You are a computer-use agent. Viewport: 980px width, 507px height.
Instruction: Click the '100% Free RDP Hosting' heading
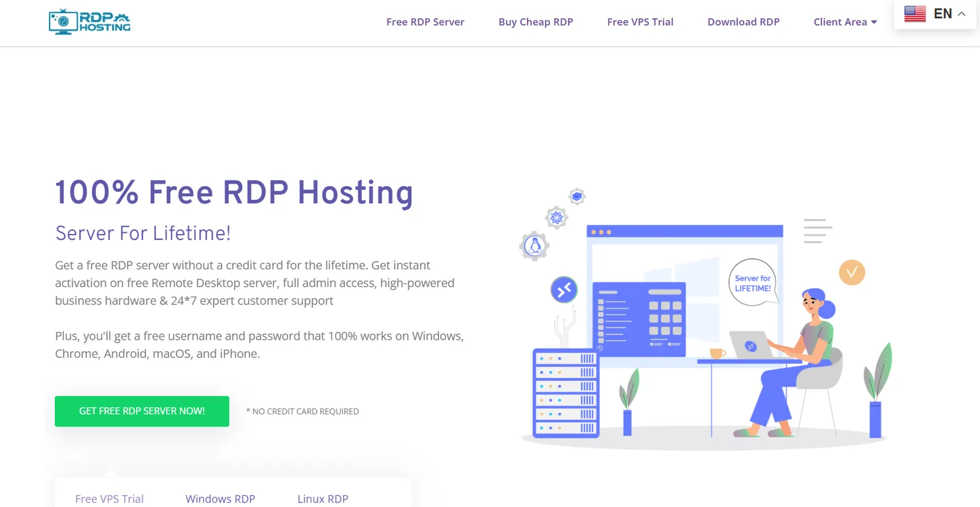click(x=234, y=193)
